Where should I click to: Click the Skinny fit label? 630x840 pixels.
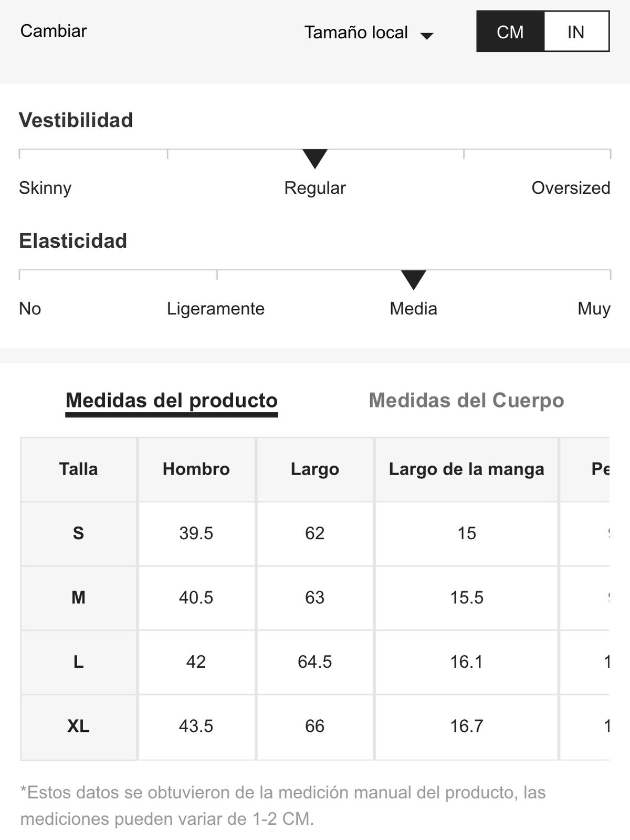click(x=45, y=188)
